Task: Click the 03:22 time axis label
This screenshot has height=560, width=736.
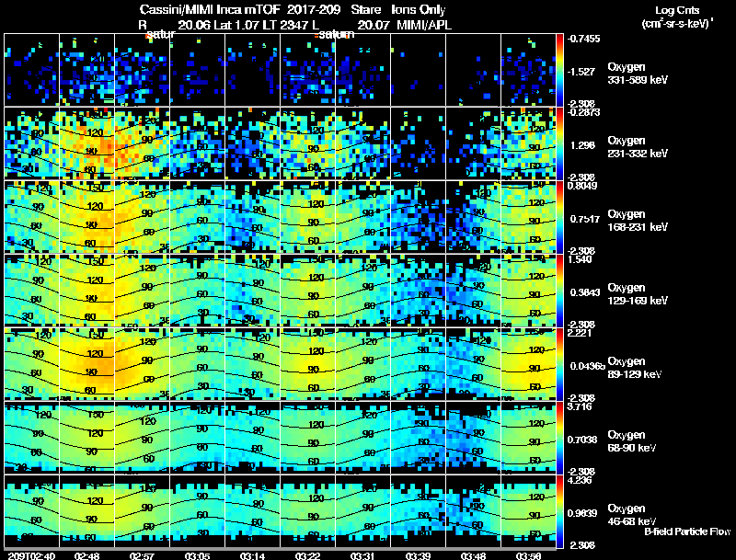Action: click(307, 555)
